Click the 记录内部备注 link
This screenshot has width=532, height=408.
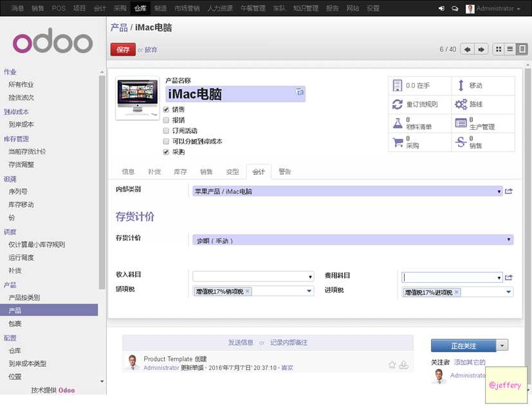tap(289, 342)
